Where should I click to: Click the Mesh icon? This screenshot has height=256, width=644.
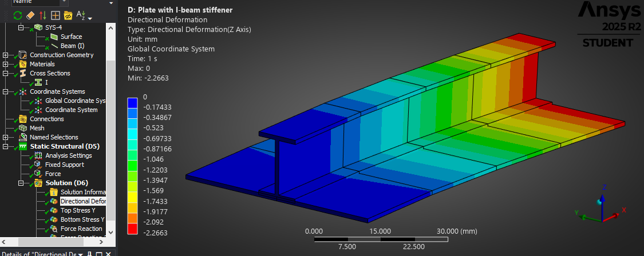tap(23, 128)
